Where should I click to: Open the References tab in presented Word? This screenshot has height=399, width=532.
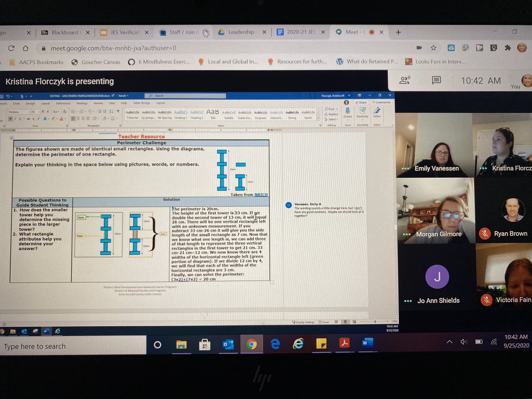click(x=63, y=103)
